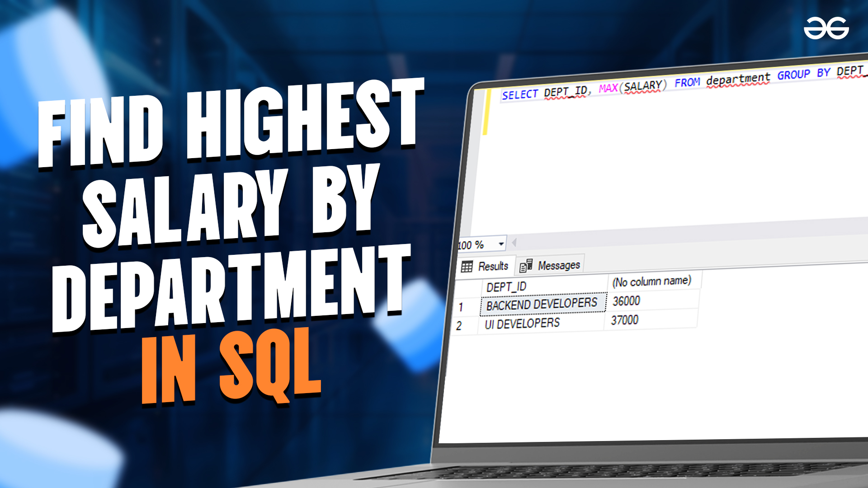Select the UI DEVELOPERS cell
Viewport: 868px width, 488px height.
click(x=522, y=324)
